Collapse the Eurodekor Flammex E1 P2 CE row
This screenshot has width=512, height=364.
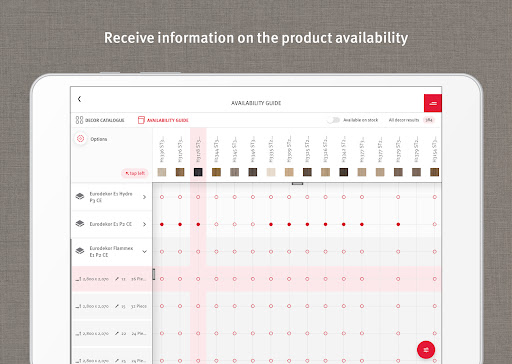(144, 252)
